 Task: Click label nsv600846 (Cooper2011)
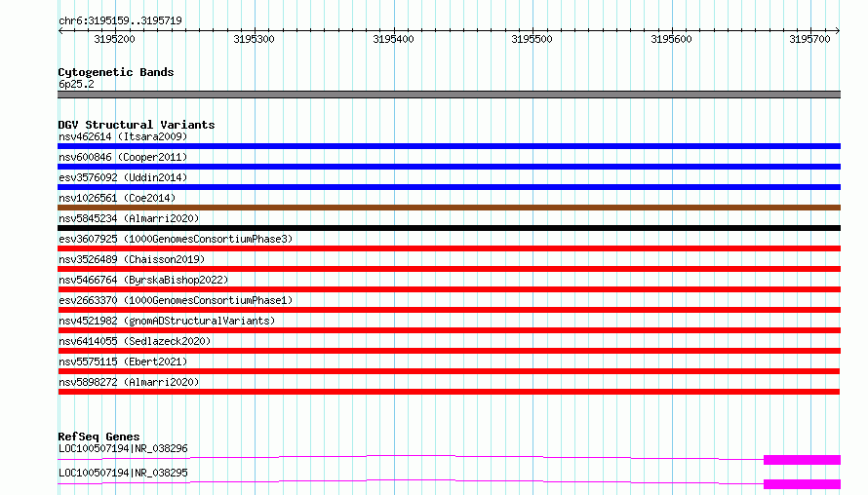(x=123, y=157)
